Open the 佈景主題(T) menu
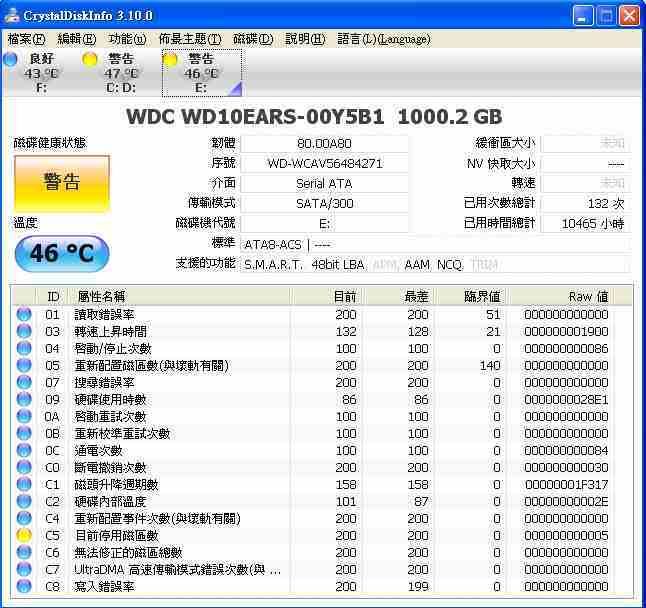Viewport: 646px width, 608px height. pos(190,39)
